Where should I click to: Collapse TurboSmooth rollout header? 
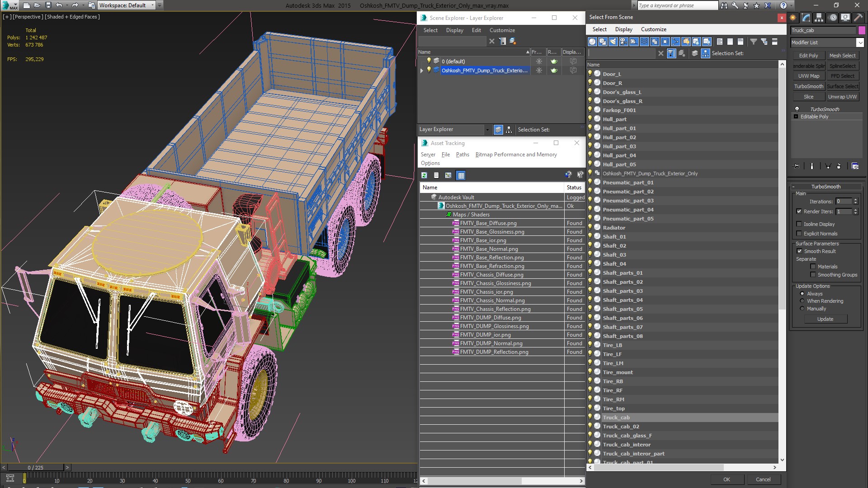[x=826, y=187]
